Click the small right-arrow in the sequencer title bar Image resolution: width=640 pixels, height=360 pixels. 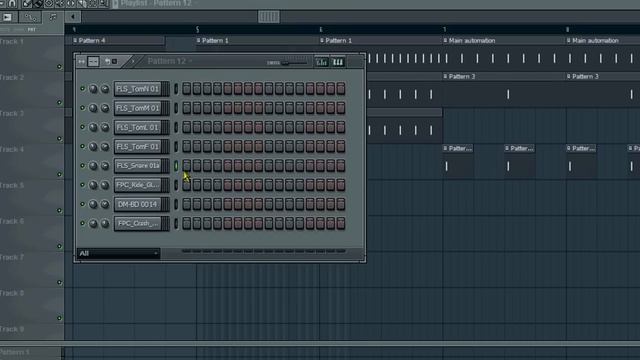[x=133, y=61]
